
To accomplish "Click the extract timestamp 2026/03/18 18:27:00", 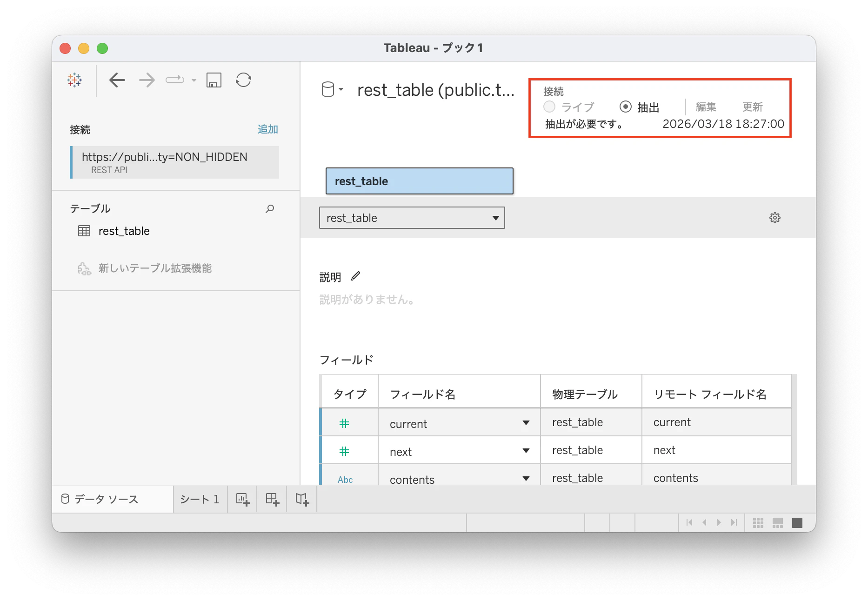I will click(723, 124).
